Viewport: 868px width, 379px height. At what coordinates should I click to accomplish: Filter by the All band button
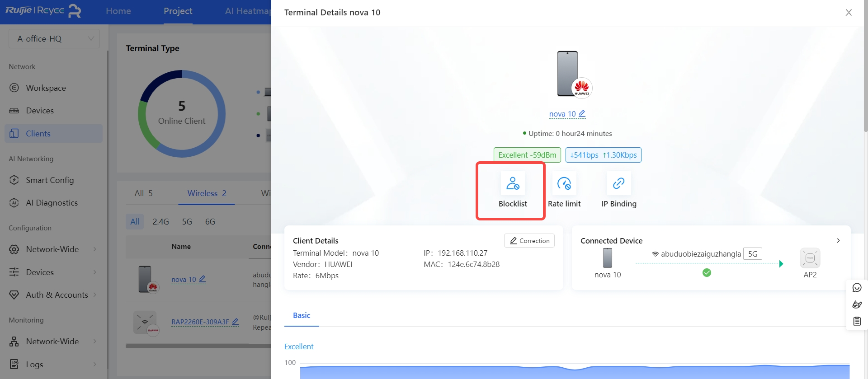pyautogui.click(x=135, y=222)
